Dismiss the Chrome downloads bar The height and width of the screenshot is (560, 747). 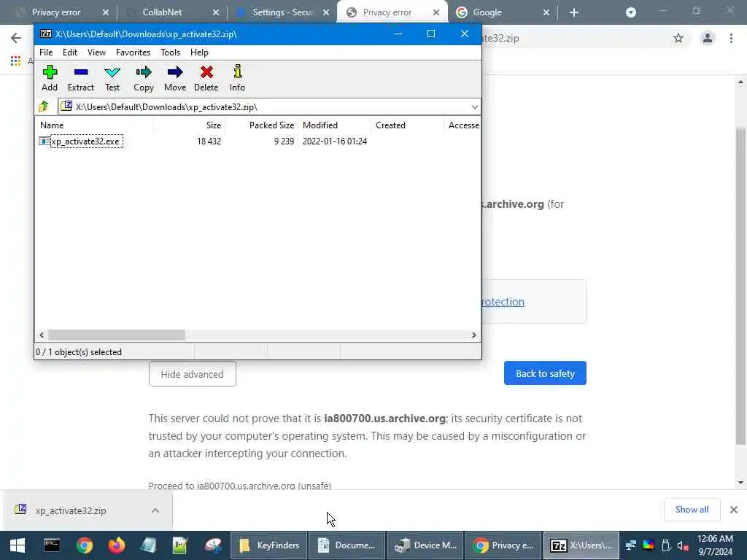[x=734, y=510]
